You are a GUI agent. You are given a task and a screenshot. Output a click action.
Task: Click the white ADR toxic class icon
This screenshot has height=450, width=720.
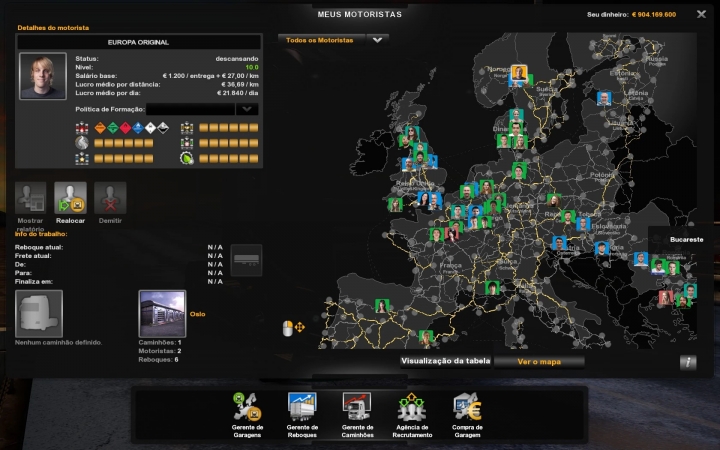click(x=150, y=128)
